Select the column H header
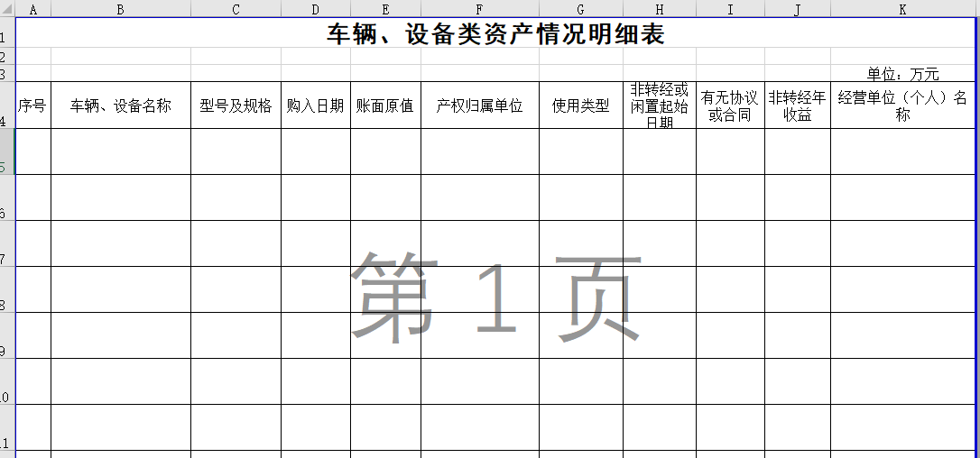The image size is (980, 458). pos(660,9)
